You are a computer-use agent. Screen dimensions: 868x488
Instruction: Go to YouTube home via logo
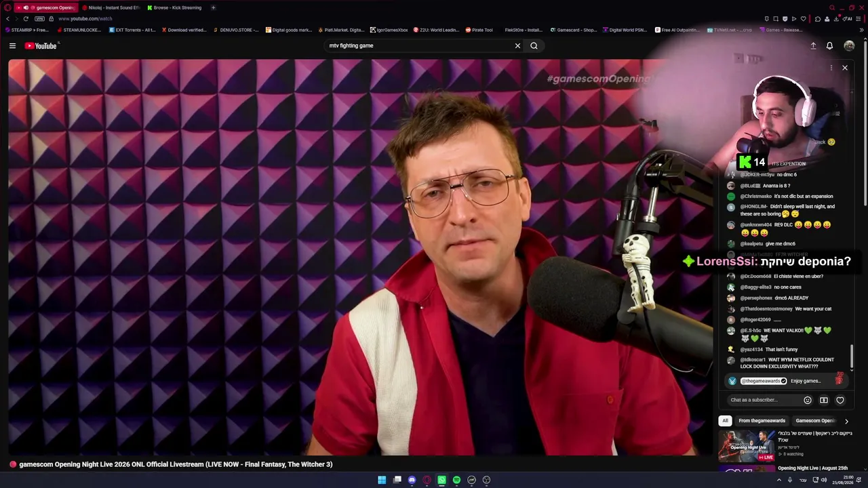(x=41, y=45)
